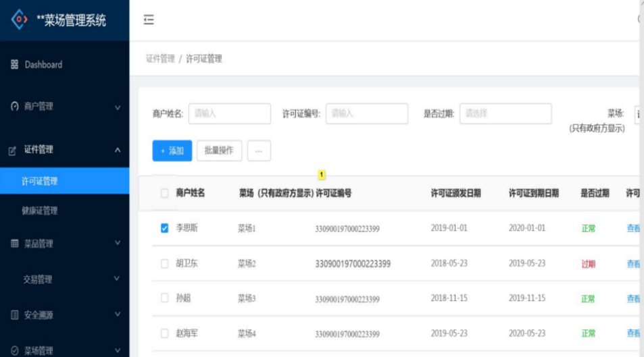Viewport: 644px width, 357px height.
Task: Click the 菜场3 cell
Action: (x=247, y=298)
